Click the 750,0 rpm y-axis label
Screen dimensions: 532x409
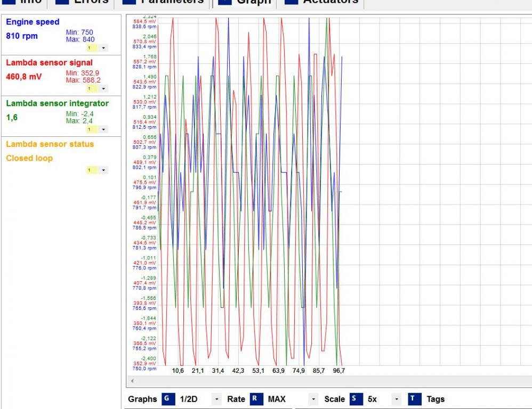coord(144,369)
